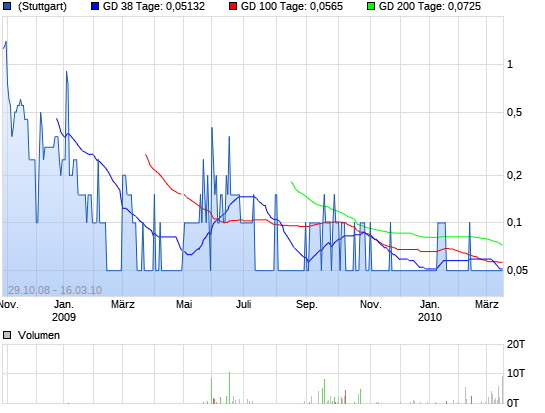Click the dark blue Stuttgart legend swatch
545x413 pixels.
click(7, 6)
